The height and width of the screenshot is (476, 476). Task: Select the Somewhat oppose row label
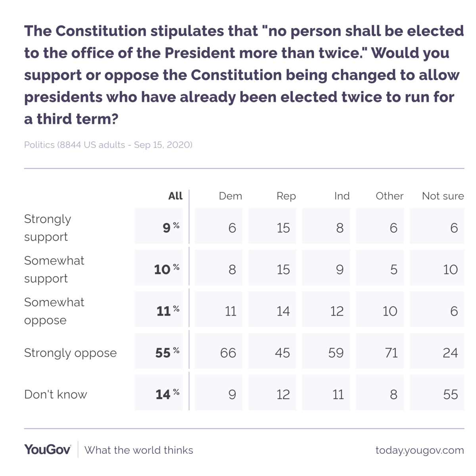click(x=54, y=311)
